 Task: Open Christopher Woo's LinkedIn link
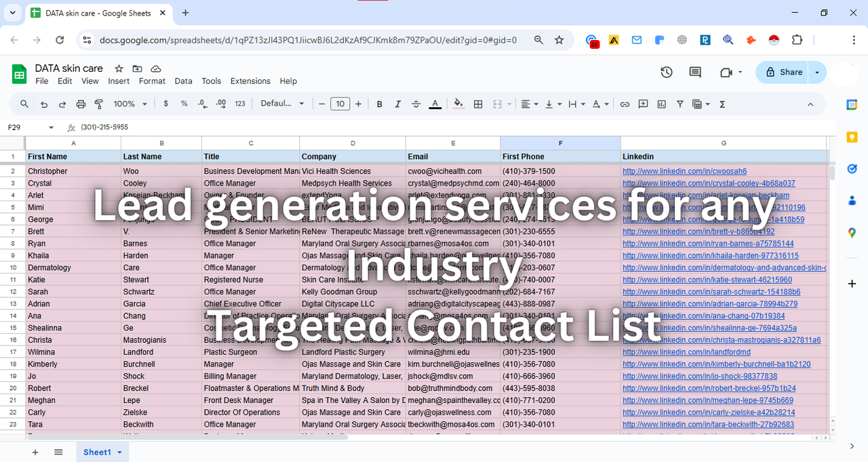[x=684, y=171]
